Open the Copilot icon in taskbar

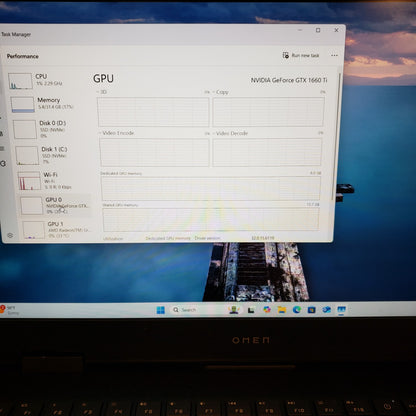pos(267,310)
